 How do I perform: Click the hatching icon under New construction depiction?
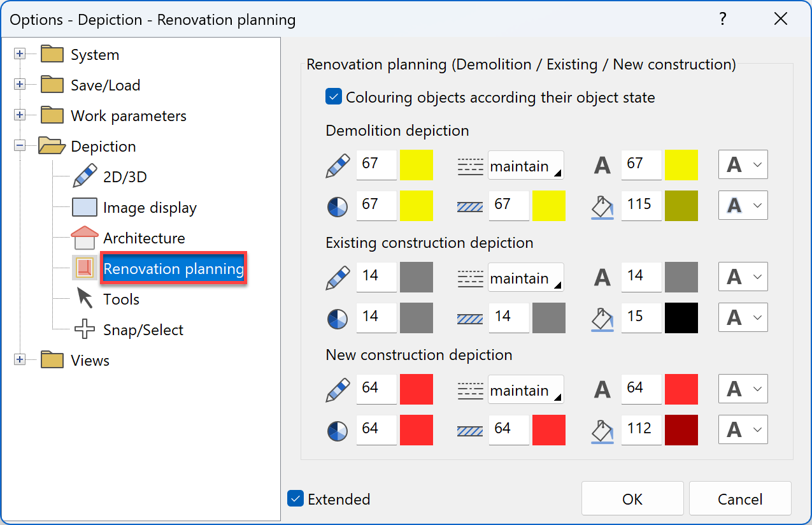pyautogui.click(x=470, y=430)
